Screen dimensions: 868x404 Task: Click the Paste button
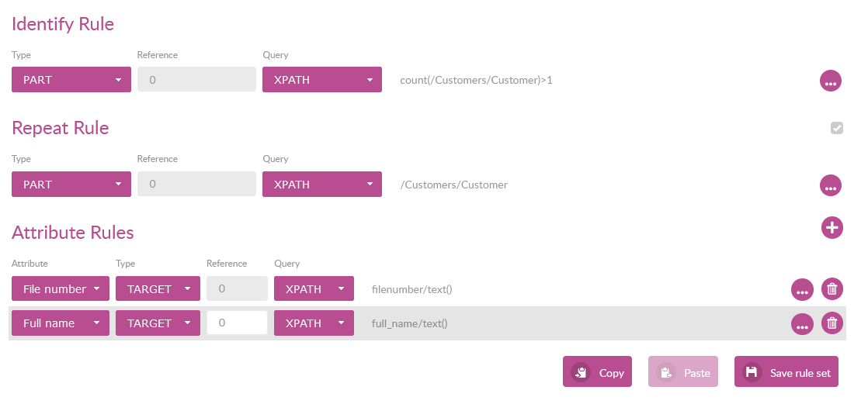pyautogui.click(x=683, y=372)
